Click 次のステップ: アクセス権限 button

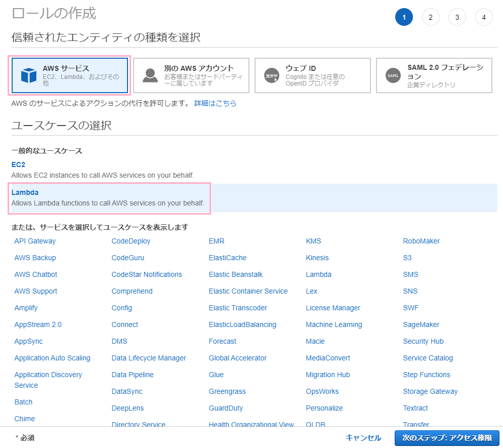tap(447, 438)
